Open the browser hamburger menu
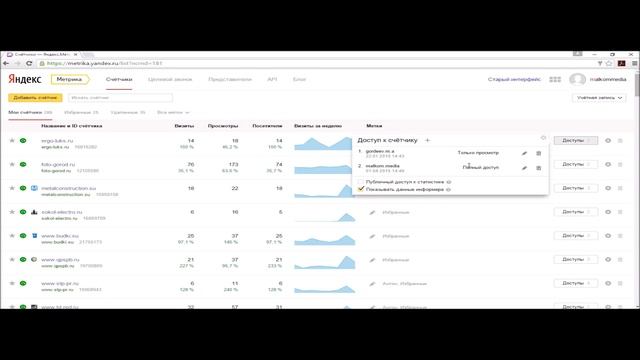Viewport: 640px width, 360px height. click(634, 63)
